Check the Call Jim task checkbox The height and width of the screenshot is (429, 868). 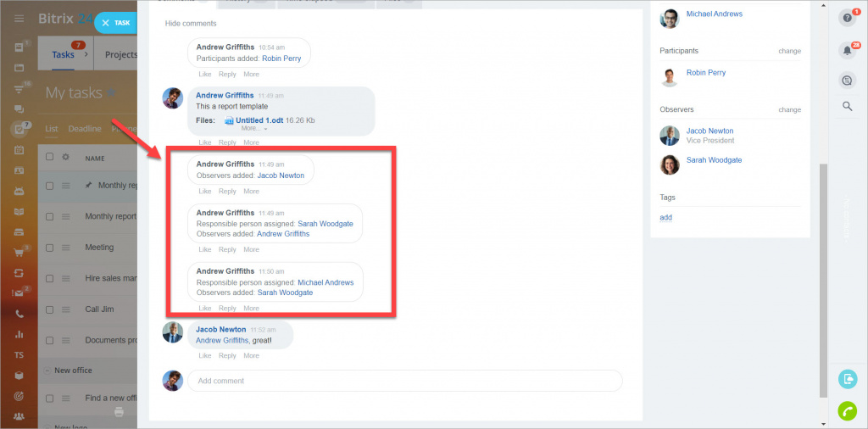pos(49,309)
